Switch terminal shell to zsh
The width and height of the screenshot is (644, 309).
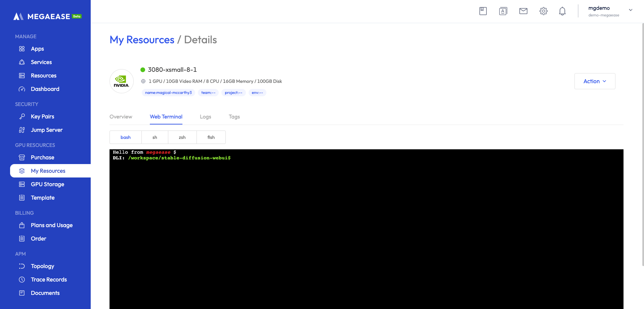click(x=182, y=137)
